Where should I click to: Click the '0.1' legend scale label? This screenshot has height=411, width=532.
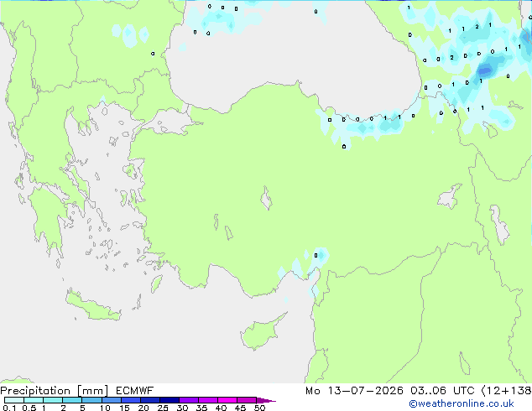9,408
